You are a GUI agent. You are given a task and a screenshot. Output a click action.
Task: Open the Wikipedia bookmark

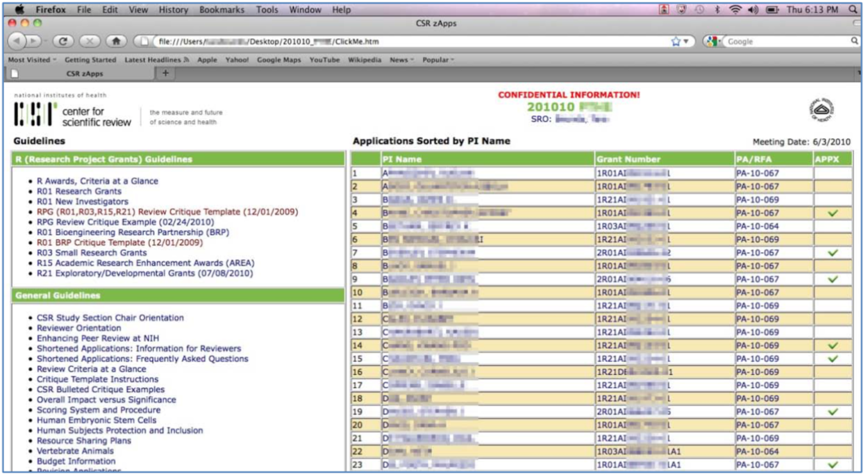(x=365, y=60)
